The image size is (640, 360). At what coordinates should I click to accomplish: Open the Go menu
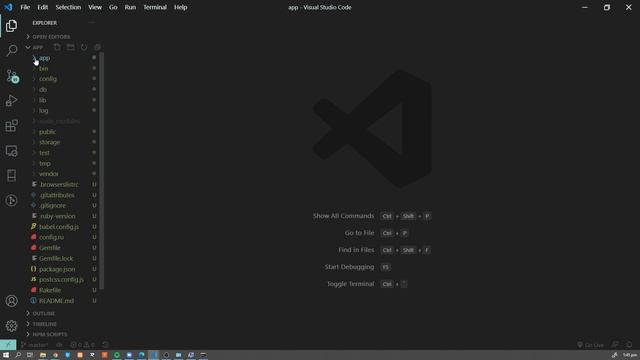coord(113,7)
